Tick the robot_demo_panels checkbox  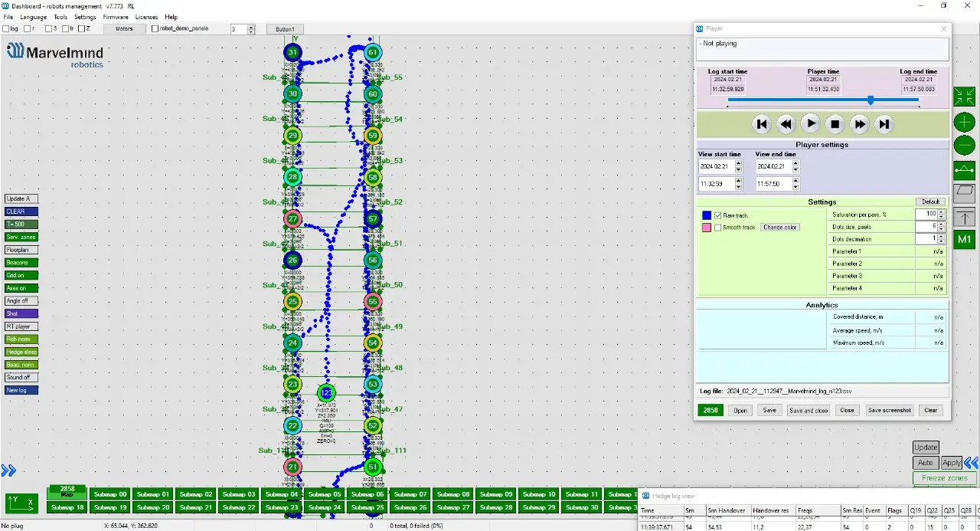coord(155,29)
